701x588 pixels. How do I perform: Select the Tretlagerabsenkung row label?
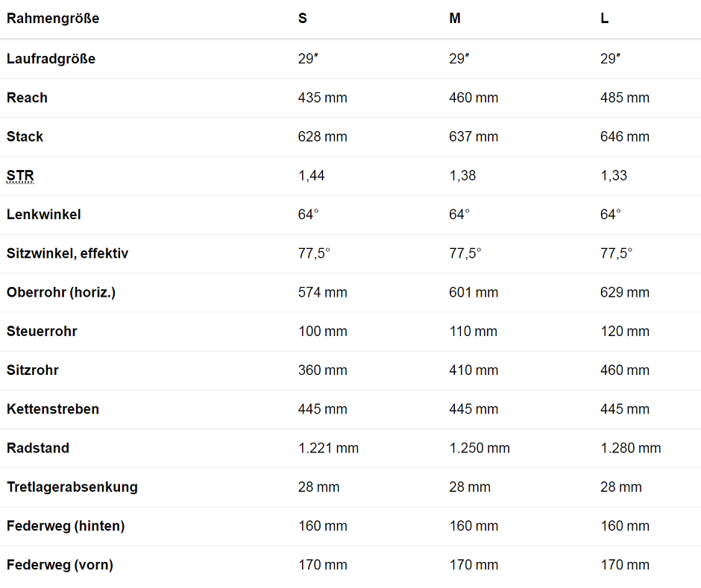[72, 487]
